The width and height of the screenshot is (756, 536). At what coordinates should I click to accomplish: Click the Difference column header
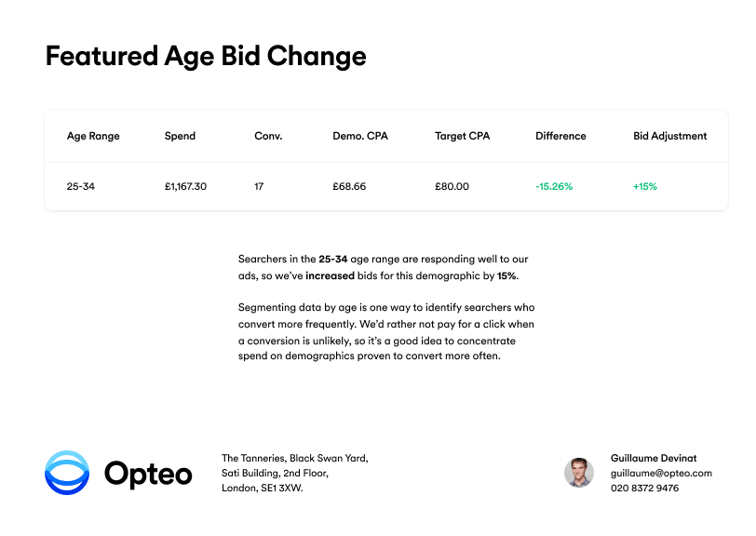pos(560,136)
